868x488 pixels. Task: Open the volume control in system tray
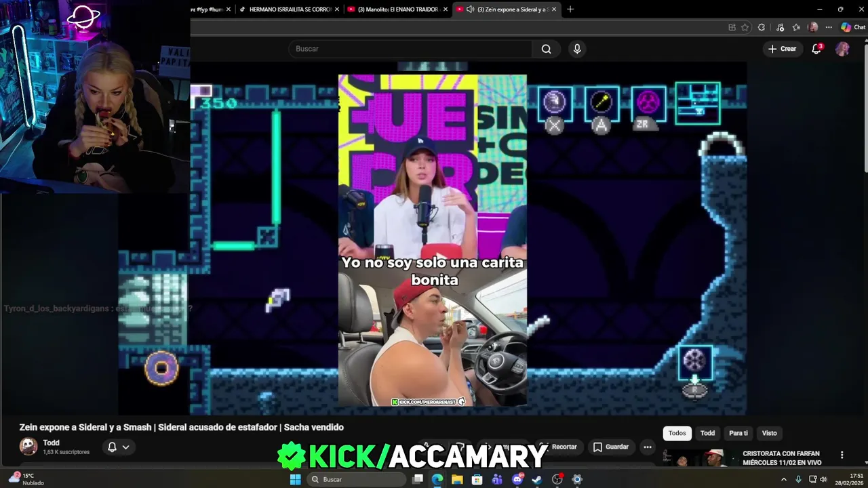coord(823,479)
